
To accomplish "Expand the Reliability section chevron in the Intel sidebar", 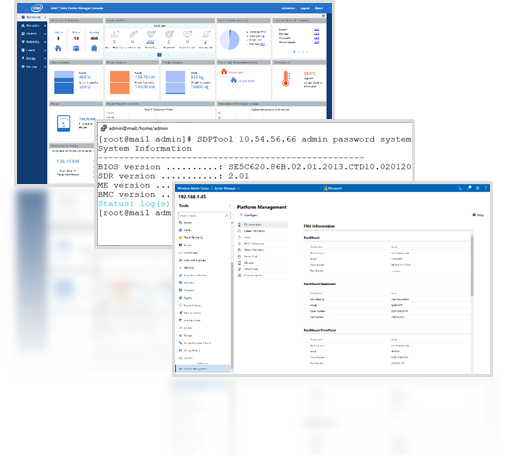I will click(45, 42).
